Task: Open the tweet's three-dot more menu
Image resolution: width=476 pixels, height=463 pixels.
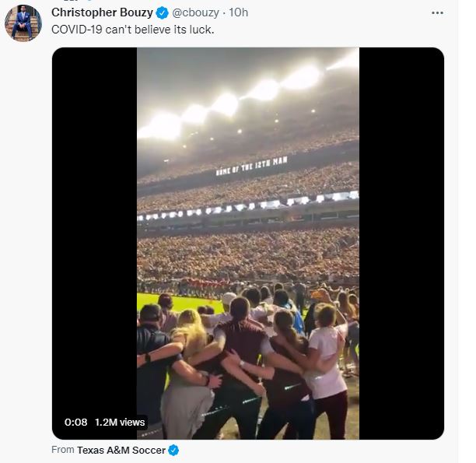Action: pyautogui.click(x=439, y=13)
